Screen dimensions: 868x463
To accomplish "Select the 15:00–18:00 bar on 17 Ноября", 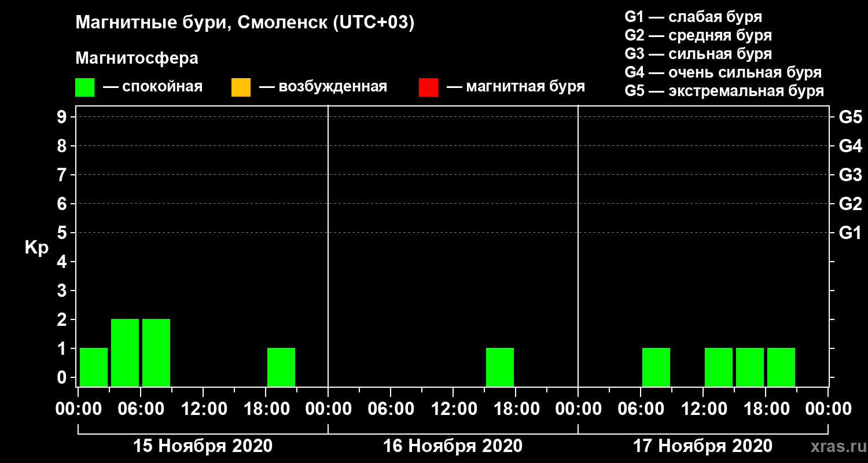I will point(750,367).
